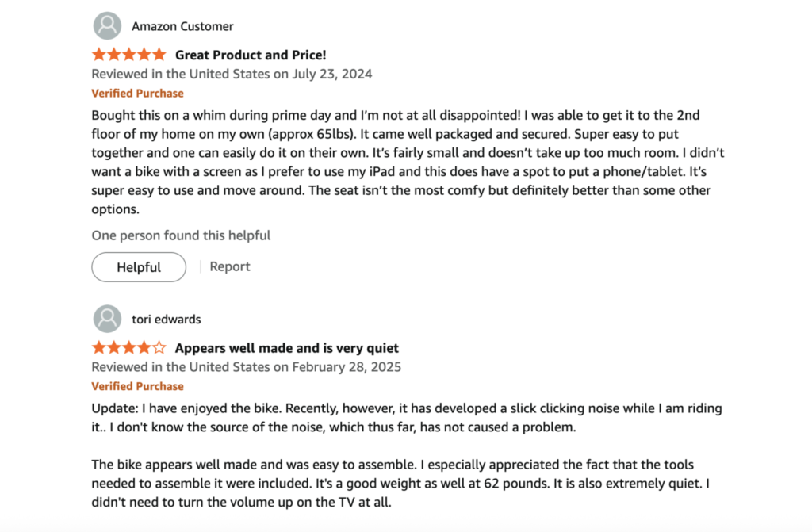Screen dimensions: 812x532
Task: Open "Appears well made and is very quiet" review
Action: point(286,348)
